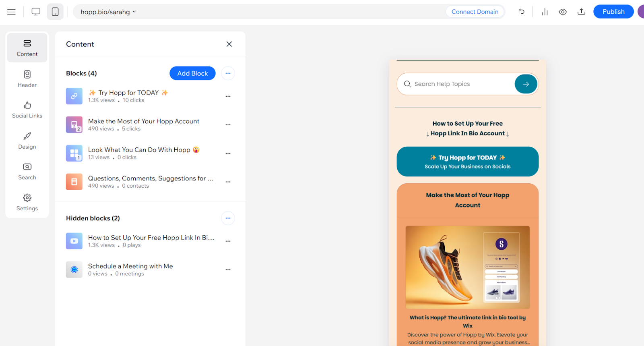Preview page with the eye icon
Viewport: 644px width, 346px height.
click(563, 12)
